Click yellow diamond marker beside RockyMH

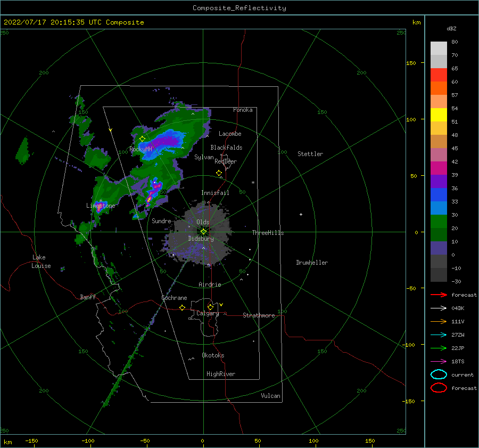pyautogui.click(x=142, y=139)
